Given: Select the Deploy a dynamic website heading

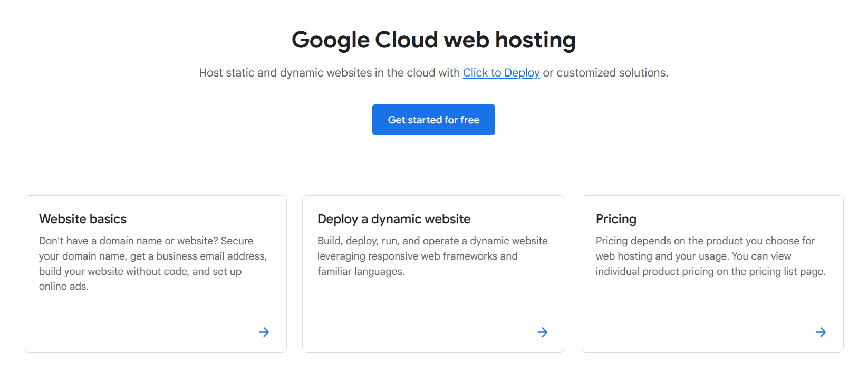Looking at the screenshot, I should tap(394, 219).
